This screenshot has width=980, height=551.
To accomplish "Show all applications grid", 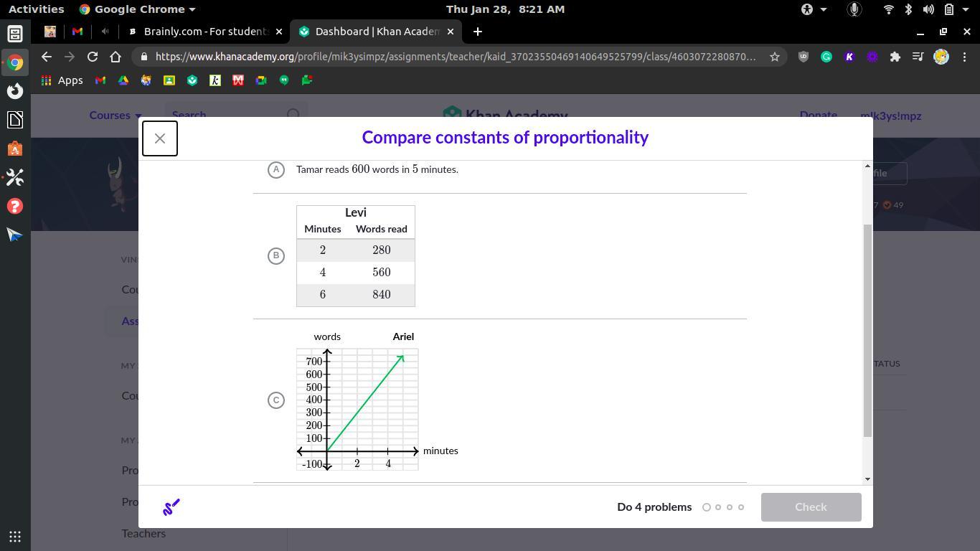I will coord(15,536).
